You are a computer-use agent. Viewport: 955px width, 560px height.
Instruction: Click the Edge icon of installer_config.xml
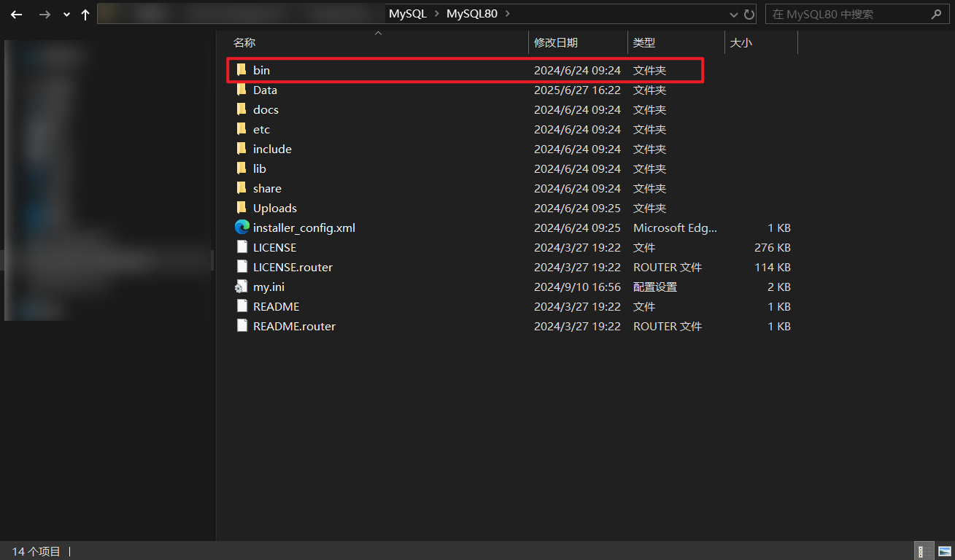click(242, 227)
